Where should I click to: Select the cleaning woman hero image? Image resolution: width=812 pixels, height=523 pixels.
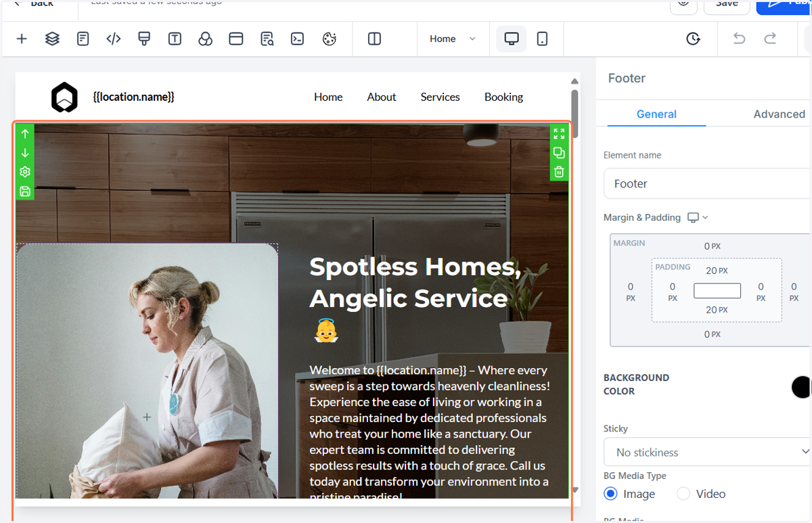point(147,371)
